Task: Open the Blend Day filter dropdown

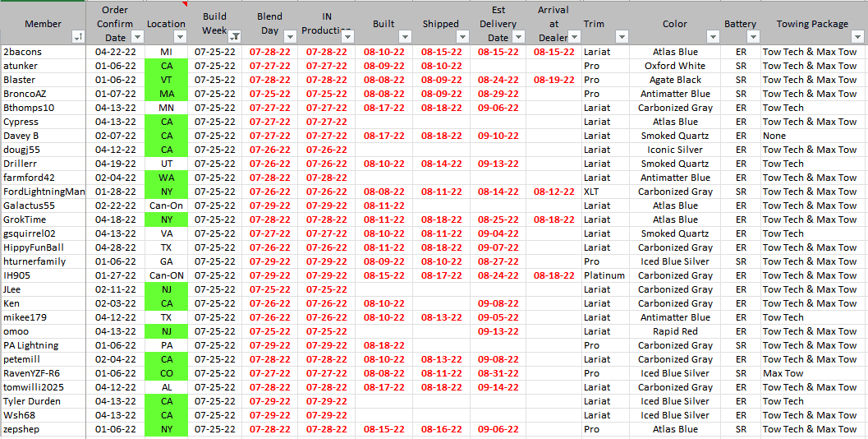Action: tap(290, 37)
